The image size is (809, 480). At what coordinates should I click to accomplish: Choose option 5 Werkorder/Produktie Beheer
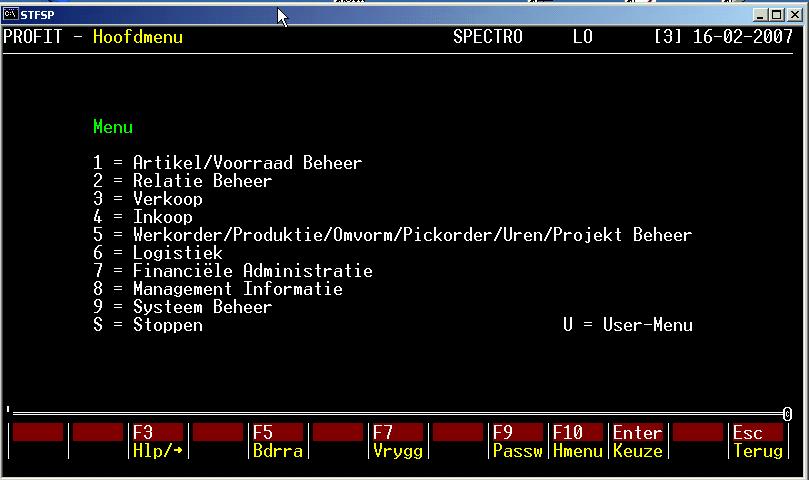[x=392, y=235]
